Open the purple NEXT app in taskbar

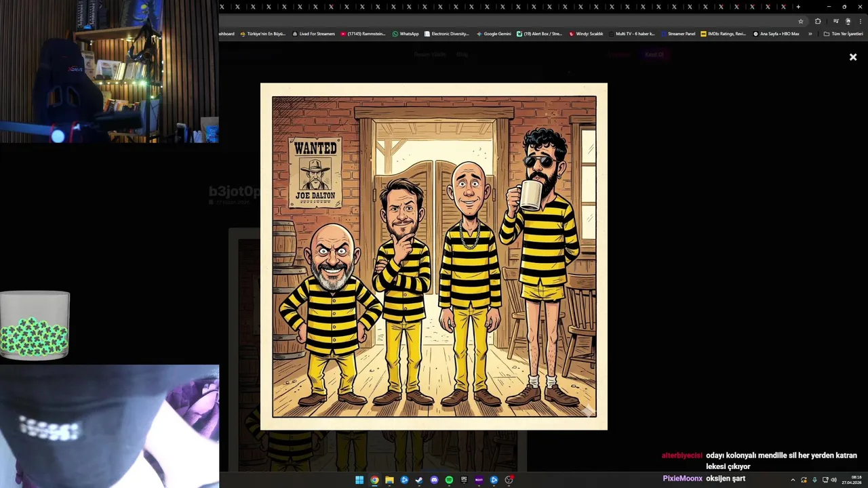point(479,480)
